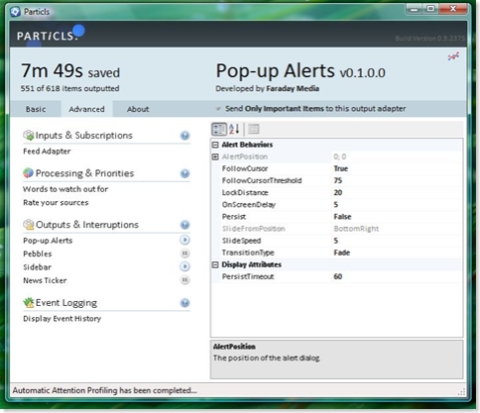Viewport: 480px width, 413px height.
Task: Select Pop-up Alerts output adapter
Action: point(48,240)
